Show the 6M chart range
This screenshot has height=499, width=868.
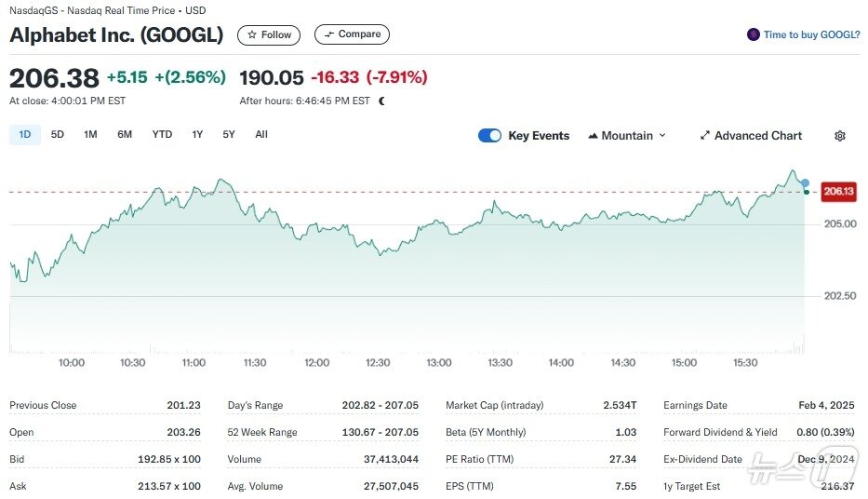click(x=125, y=135)
